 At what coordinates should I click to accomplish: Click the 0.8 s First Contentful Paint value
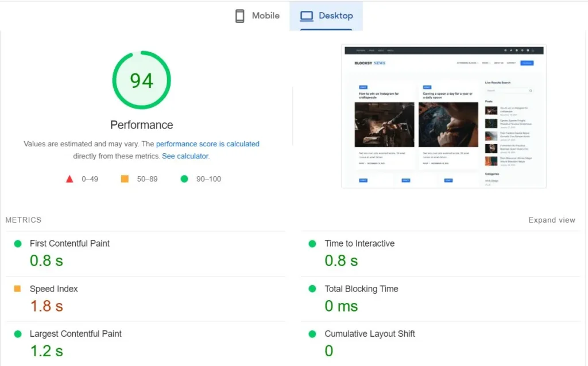[x=47, y=261]
